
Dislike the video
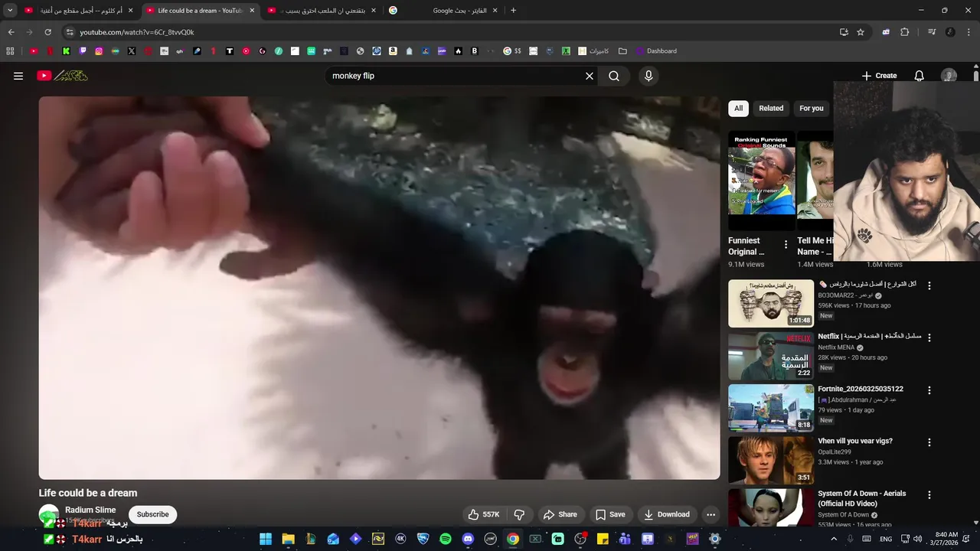tap(519, 514)
